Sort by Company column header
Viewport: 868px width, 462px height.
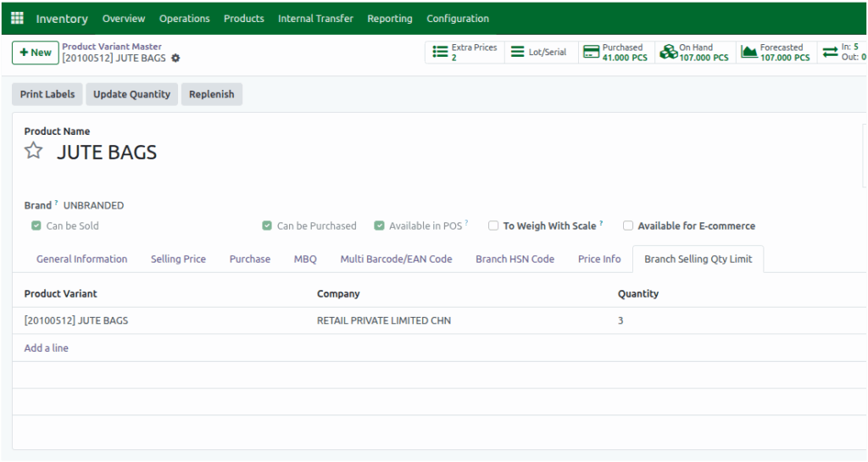[338, 294]
